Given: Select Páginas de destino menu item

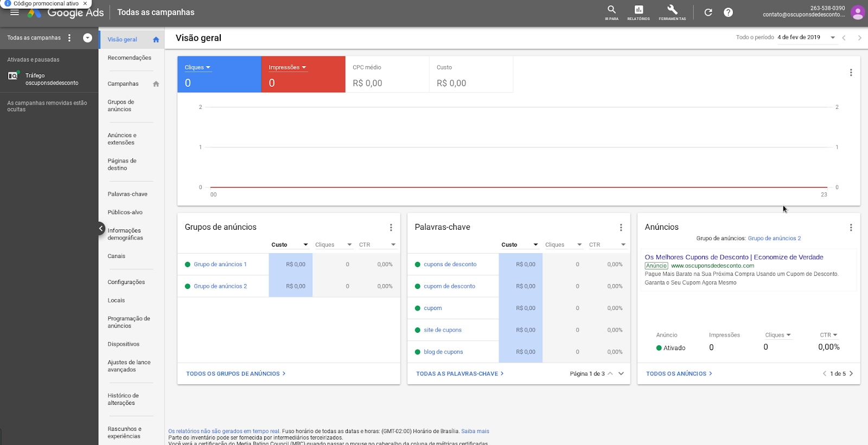Looking at the screenshot, I should [x=122, y=164].
